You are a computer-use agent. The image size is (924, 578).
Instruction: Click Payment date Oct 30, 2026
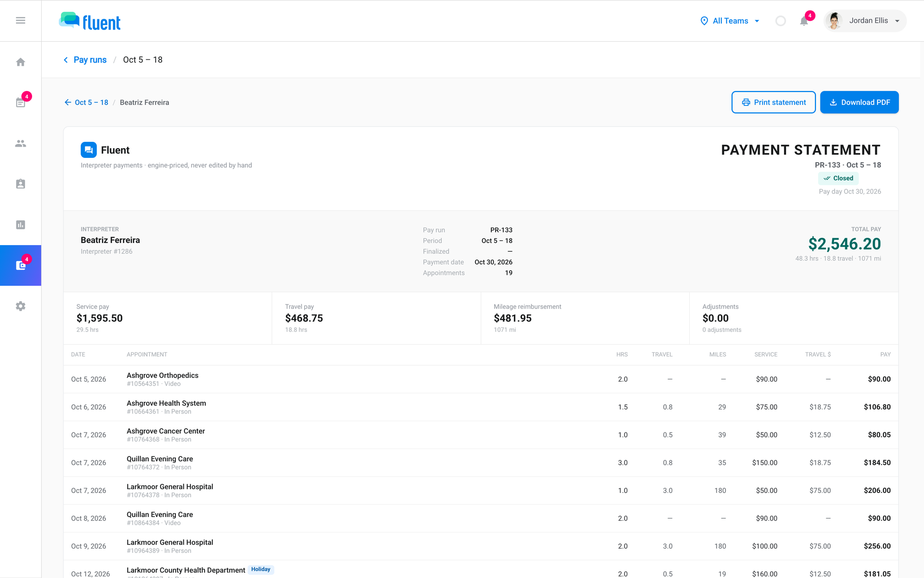494,262
